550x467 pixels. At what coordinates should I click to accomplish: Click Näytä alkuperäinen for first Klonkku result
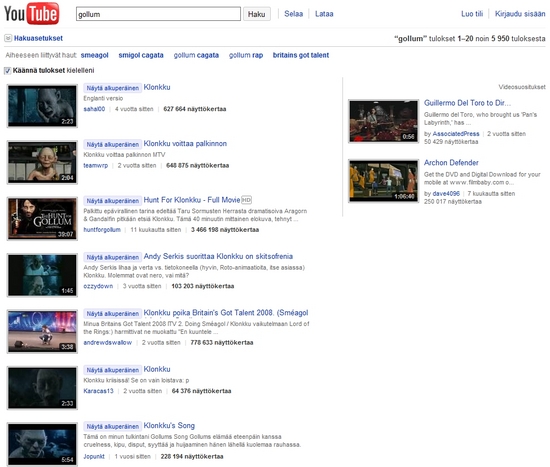112,88
